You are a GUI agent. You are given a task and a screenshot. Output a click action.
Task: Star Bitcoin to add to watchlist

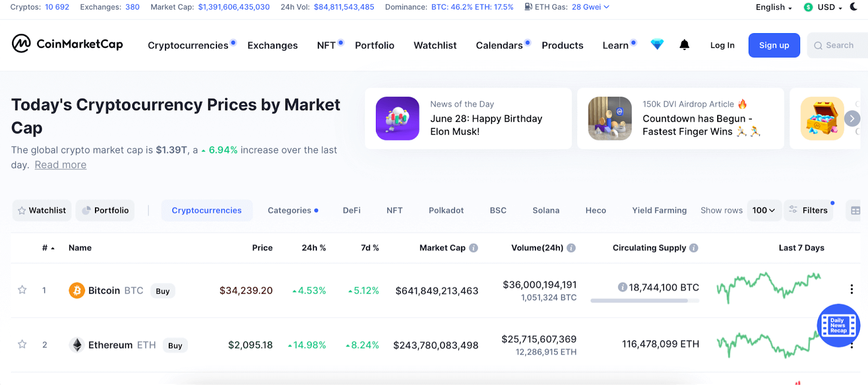coord(22,290)
